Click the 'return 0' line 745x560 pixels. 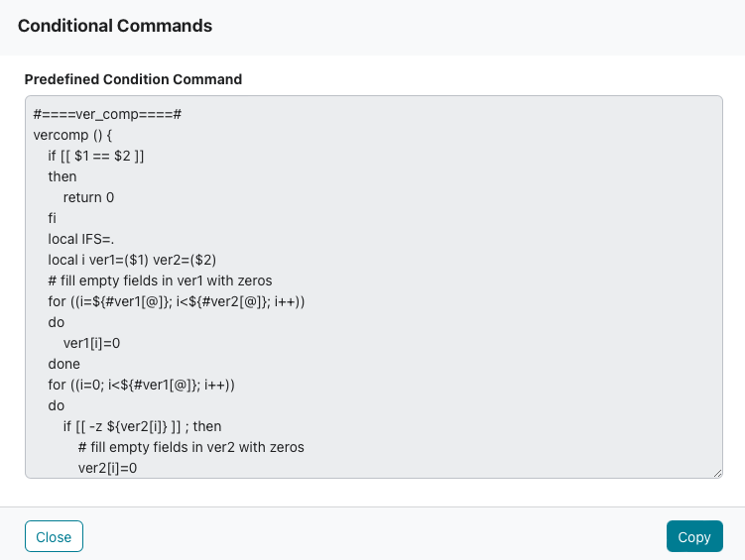click(x=88, y=197)
